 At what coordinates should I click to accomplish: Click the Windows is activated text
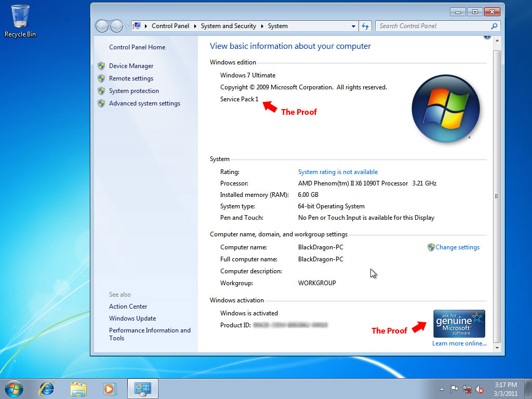point(249,313)
